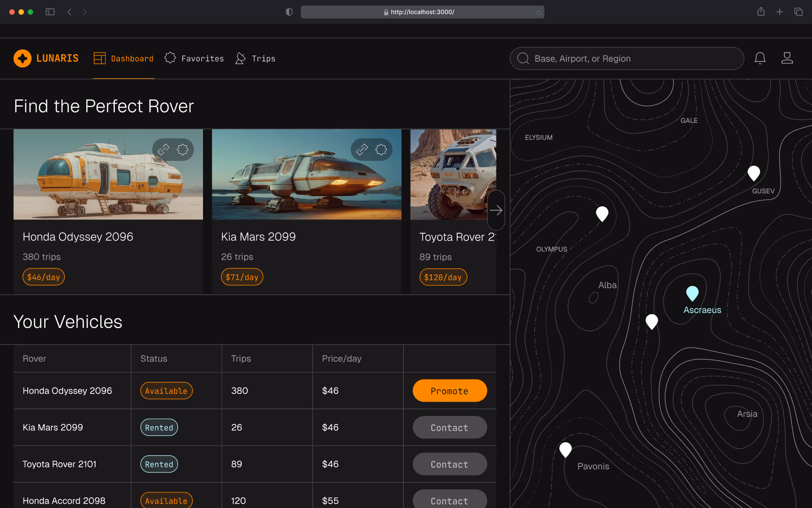Click the Arsia map label
812x508 pixels.
[x=747, y=414]
